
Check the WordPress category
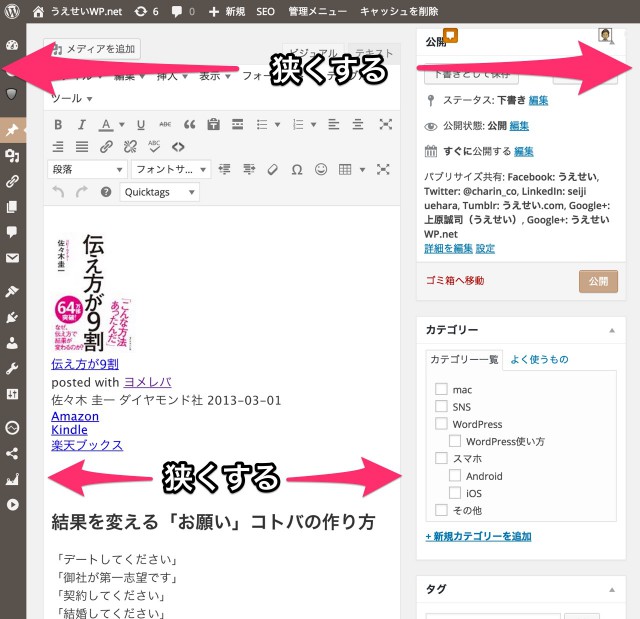point(441,423)
